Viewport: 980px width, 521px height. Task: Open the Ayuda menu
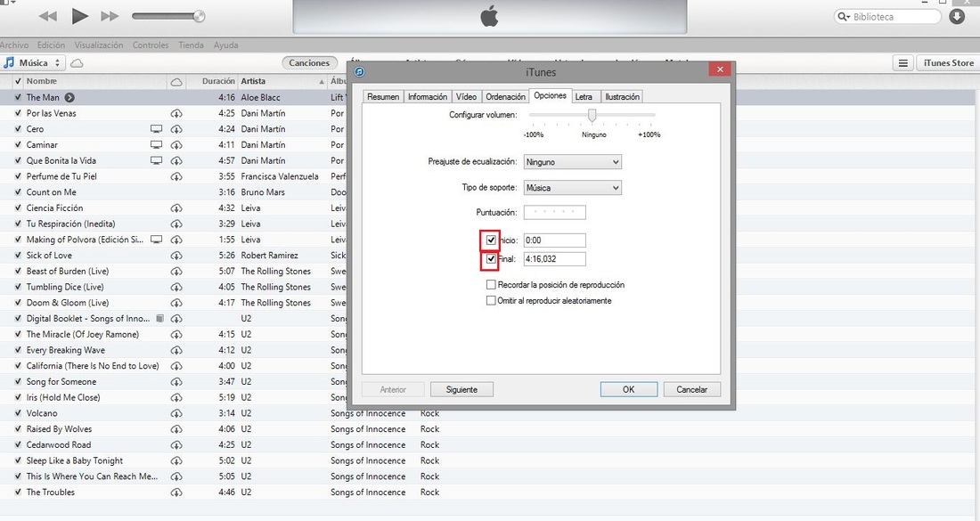[x=225, y=45]
